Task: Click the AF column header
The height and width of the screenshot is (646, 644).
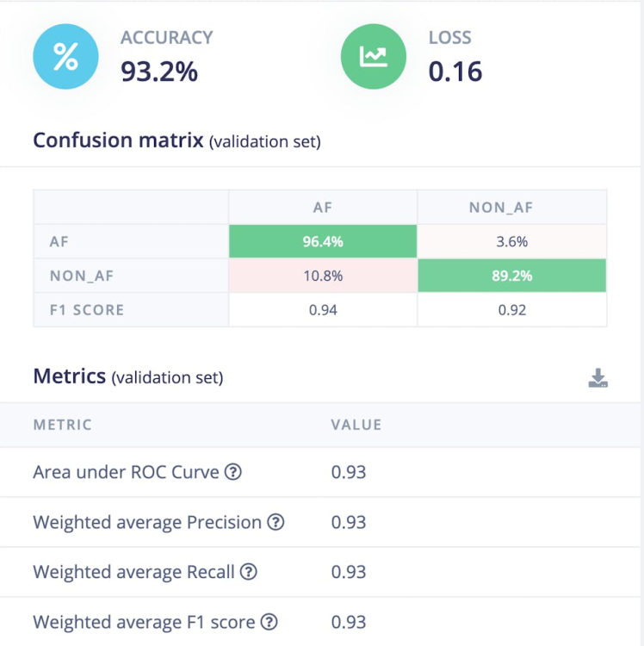Action: pyautogui.click(x=323, y=208)
